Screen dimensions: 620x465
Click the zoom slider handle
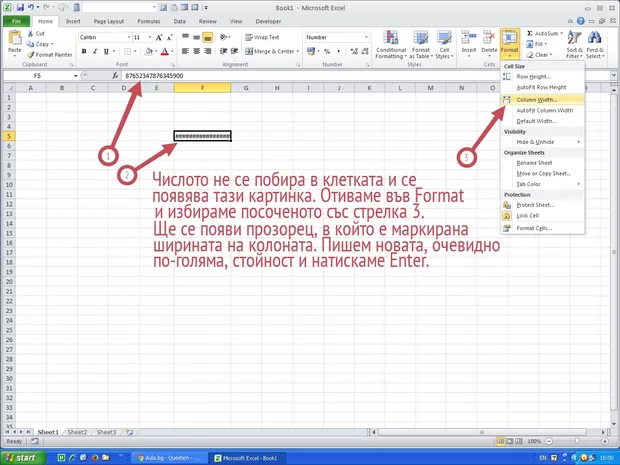point(577,441)
